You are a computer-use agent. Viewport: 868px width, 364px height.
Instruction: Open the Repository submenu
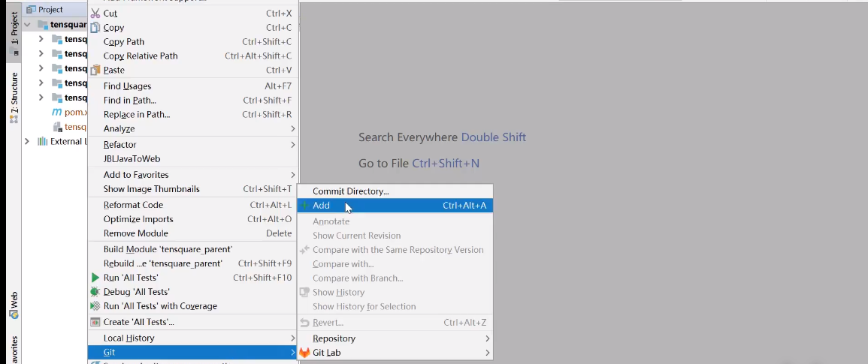click(x=395, y=338)
